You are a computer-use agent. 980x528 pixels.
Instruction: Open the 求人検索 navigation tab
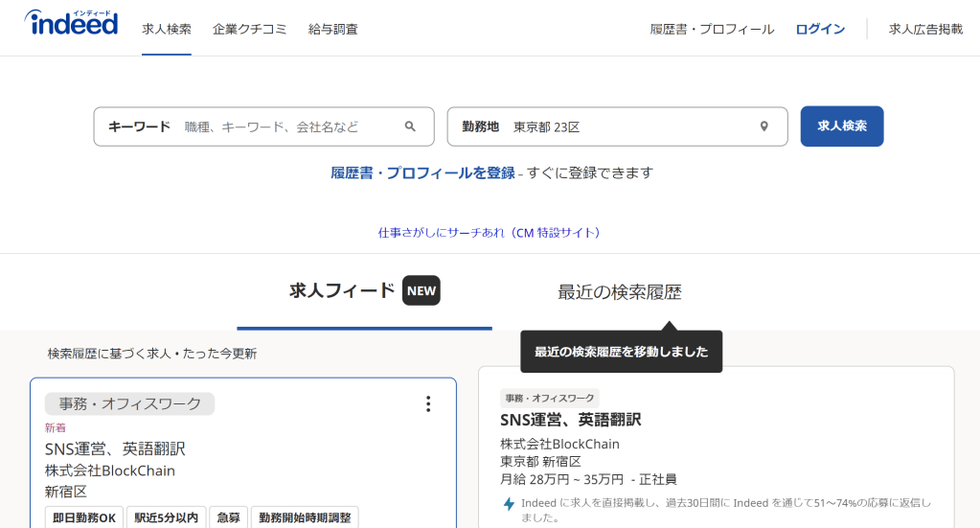167,29
